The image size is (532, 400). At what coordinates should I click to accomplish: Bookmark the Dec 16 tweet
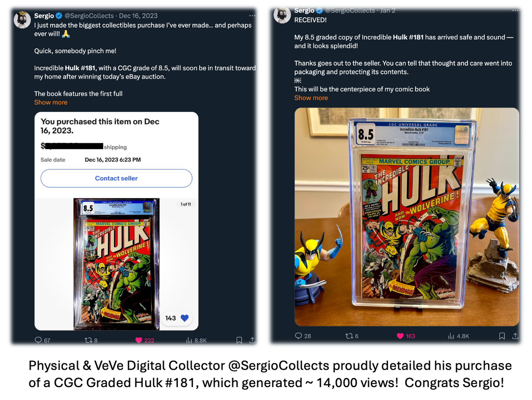pos(239,340)
